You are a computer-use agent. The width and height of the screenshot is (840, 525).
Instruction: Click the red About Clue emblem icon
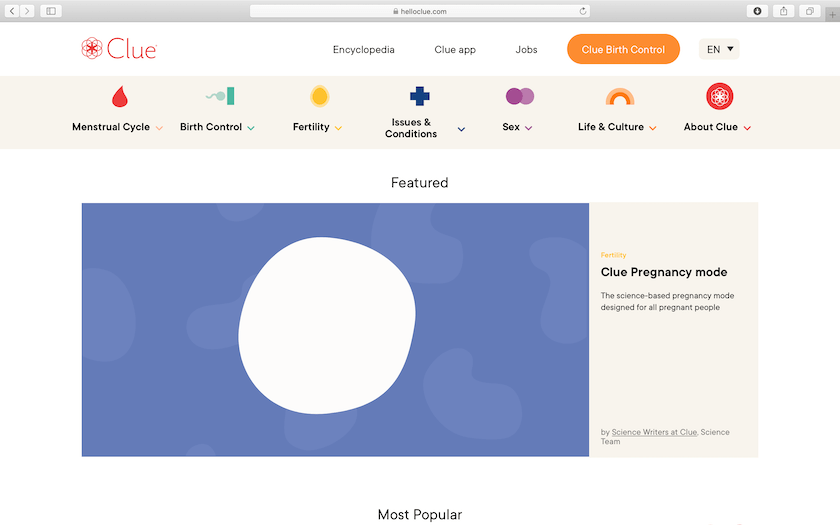pos(719,96)
